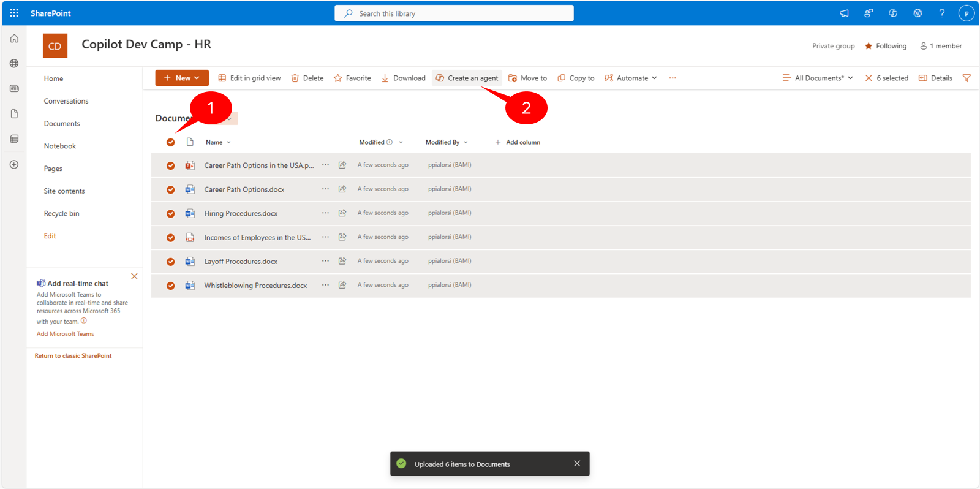The image size is (980, 489).
Task: Open more actions for Layoff Procedures.docx
Action: (x=325, y=261)
